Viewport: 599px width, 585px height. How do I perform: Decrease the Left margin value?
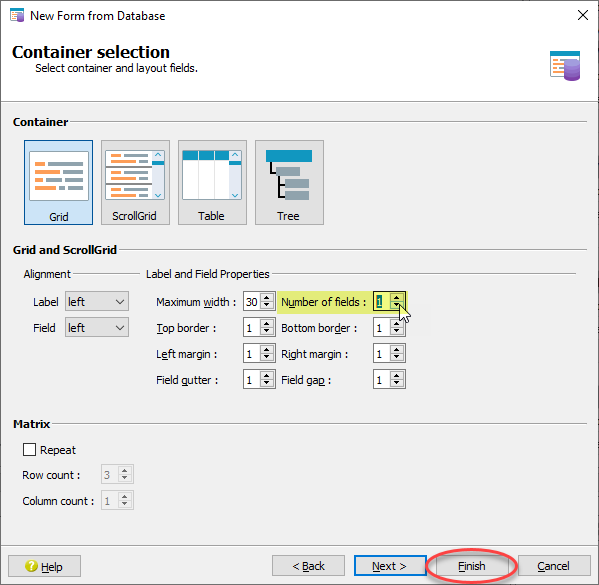267,358
